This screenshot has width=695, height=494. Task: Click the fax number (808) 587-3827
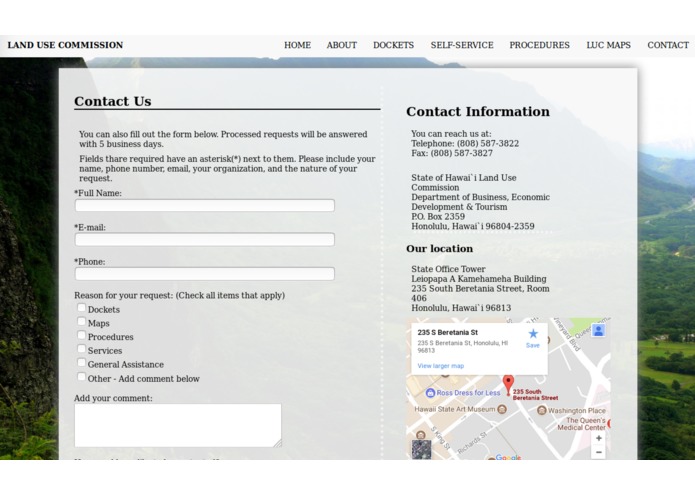pos(461,153)
